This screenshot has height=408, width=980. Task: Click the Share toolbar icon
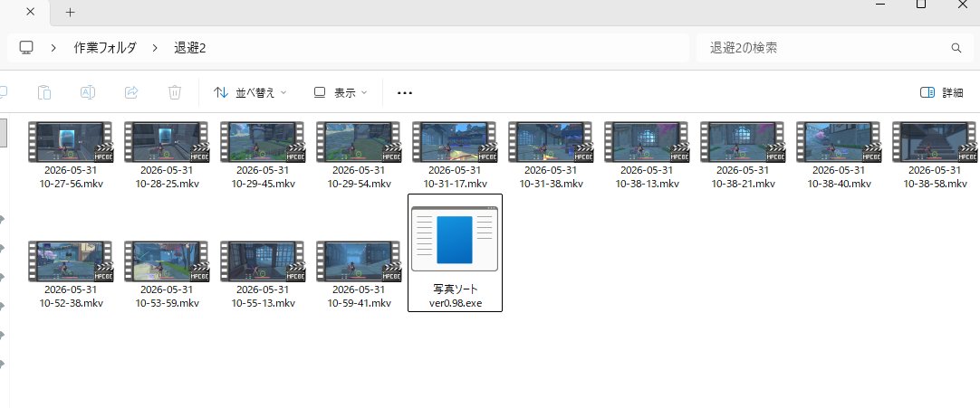(131, 92)
